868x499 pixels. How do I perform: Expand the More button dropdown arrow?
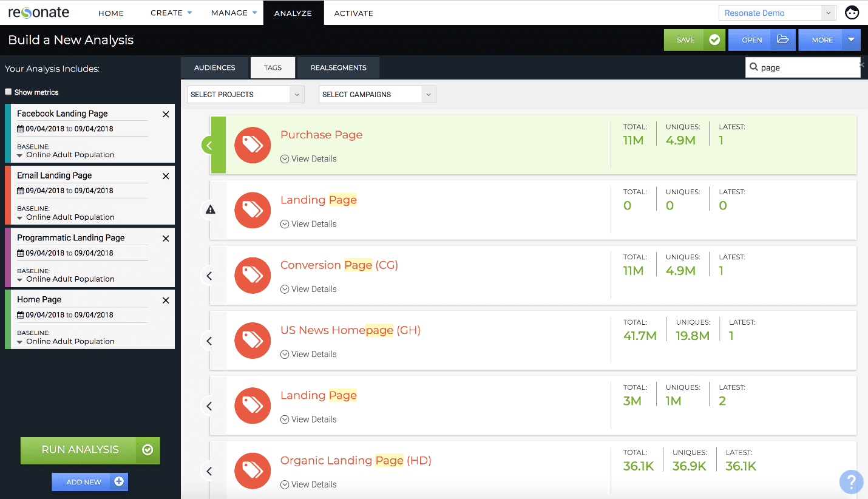coord(850,40)
